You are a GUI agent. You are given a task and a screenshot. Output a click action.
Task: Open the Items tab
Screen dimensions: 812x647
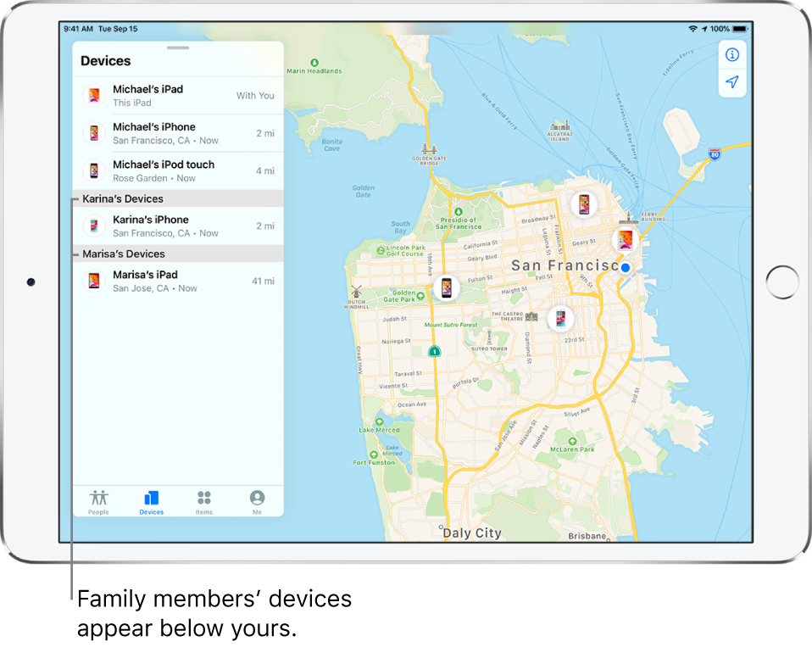[x=204, y=502]
